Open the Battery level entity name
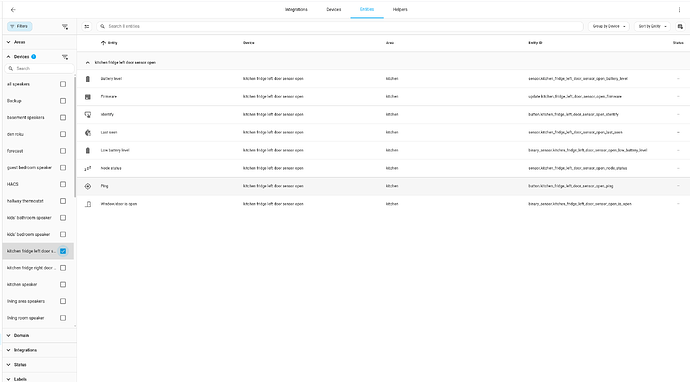This screenshot has height=382, width=690. tap(111, 79)
